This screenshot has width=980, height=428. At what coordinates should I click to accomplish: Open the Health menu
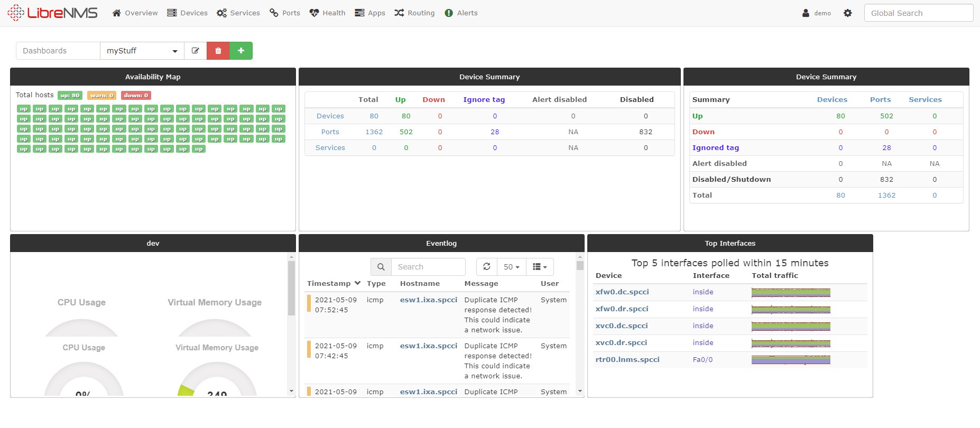click(x=328, y=13)
